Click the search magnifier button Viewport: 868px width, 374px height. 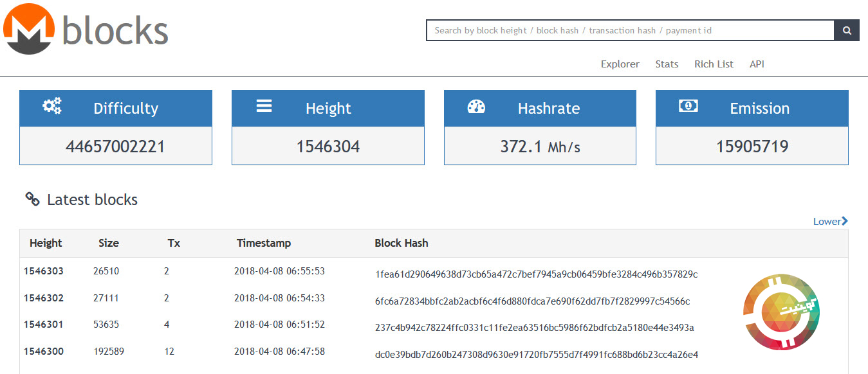847,30
